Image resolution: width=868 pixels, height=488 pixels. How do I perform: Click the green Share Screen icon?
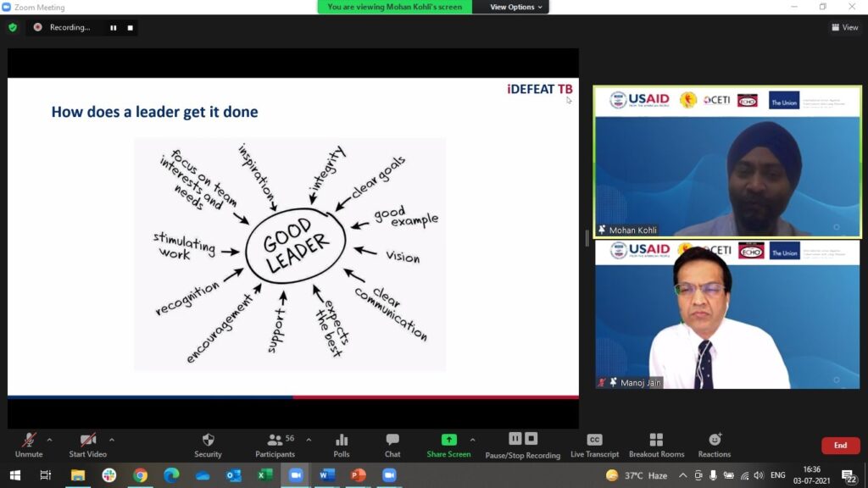point(448,441)
